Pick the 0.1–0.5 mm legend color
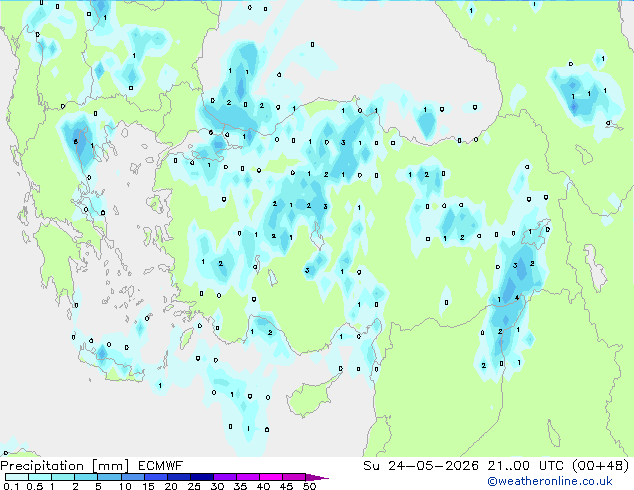This screenshot has height=490, width=634. click(x=17, y=477)
